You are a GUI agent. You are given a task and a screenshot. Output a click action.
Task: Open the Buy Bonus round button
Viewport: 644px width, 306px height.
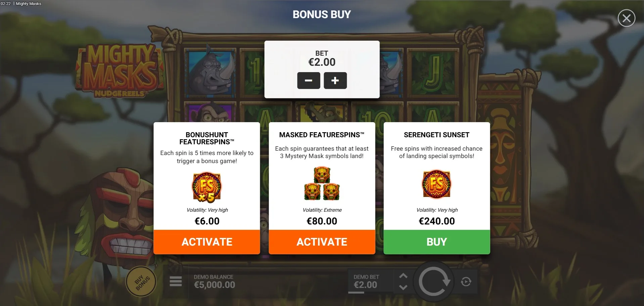141,282
